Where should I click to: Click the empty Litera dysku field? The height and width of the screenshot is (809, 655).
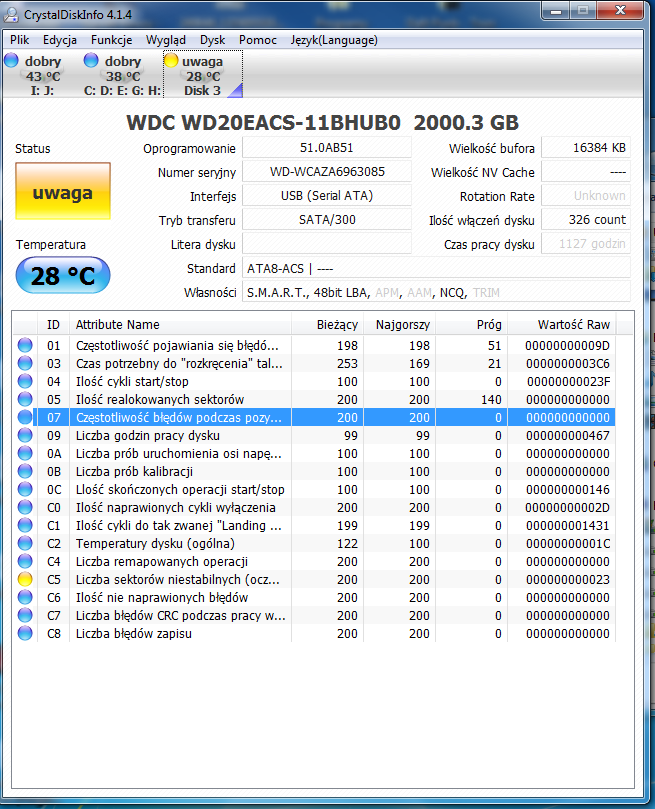click(327, 244)
